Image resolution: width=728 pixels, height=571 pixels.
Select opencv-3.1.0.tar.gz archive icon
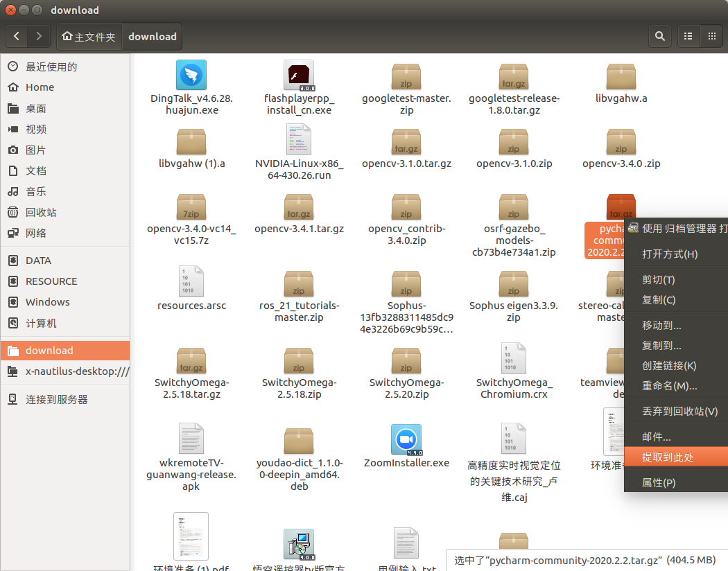point(406,141)
